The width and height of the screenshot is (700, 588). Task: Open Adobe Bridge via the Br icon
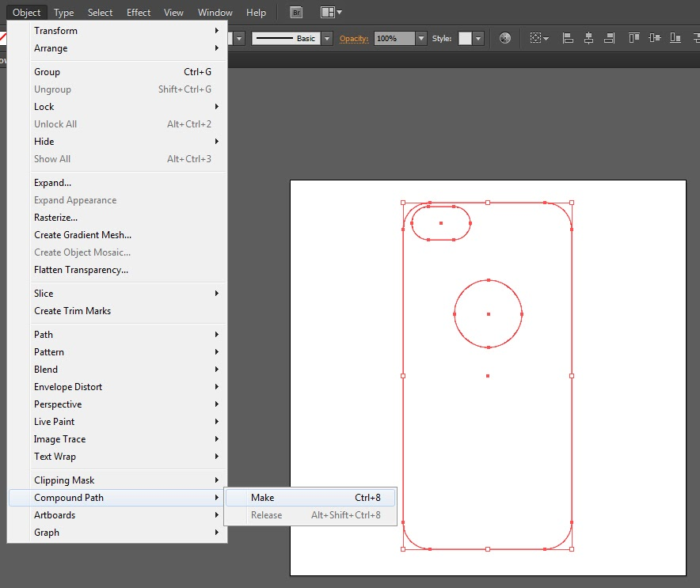pos(296,13)
